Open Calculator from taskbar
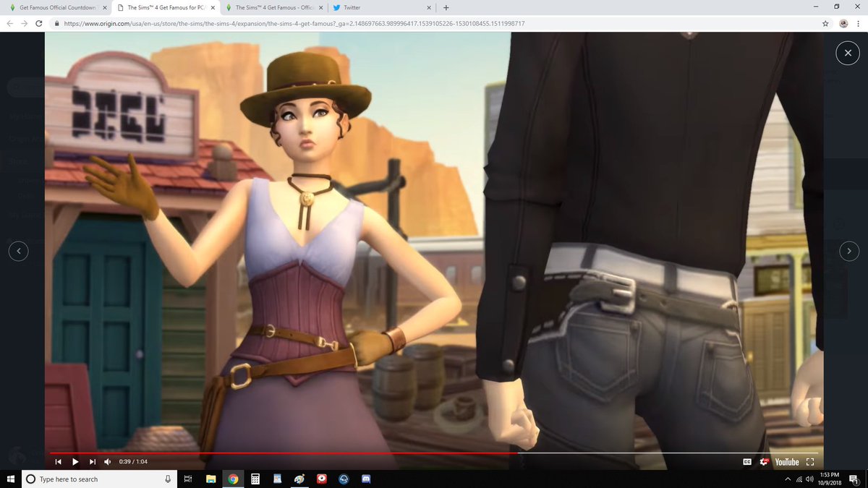The width and height of the screenshot is (868, 488). click(x=255, y=479)
